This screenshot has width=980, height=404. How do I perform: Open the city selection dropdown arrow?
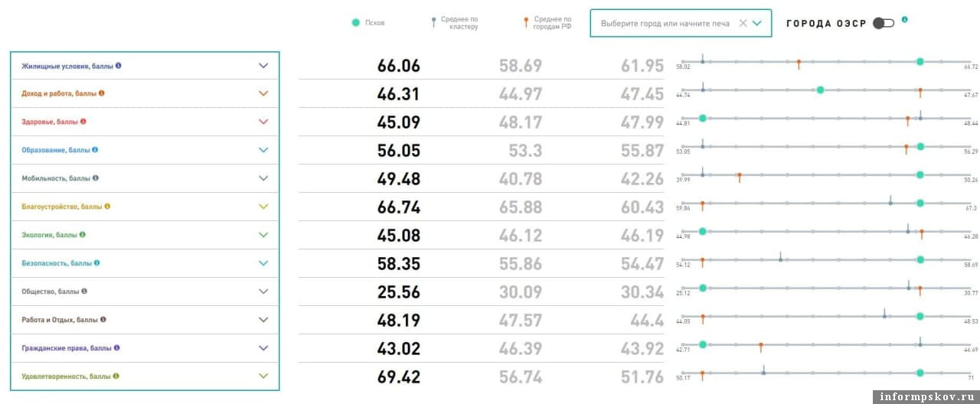[757, 24]
